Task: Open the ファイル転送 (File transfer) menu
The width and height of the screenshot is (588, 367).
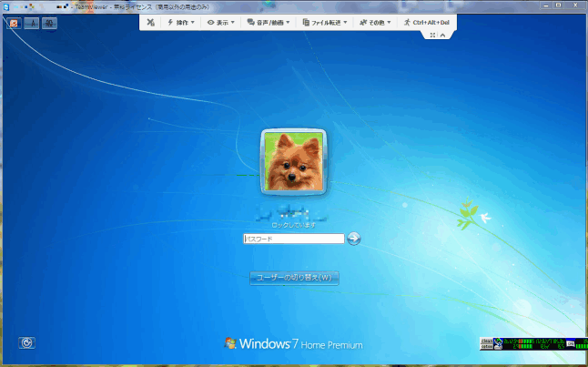Action: (x=325, y=23)
